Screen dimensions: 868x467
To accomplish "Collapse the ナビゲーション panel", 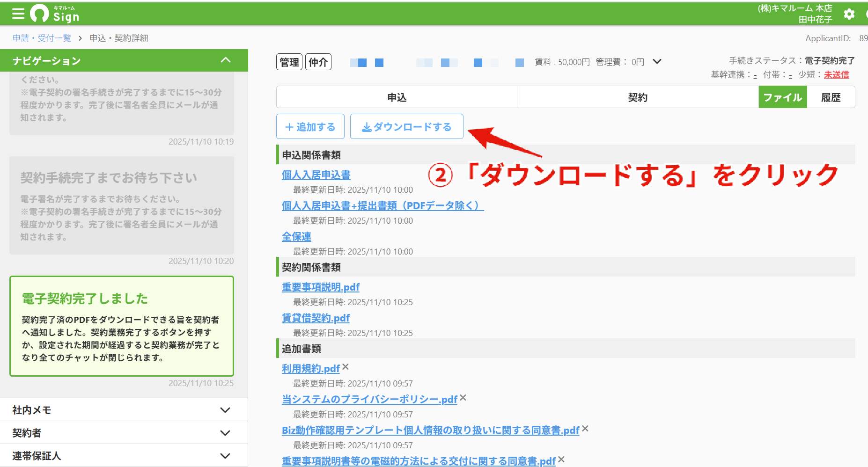I will [226, 60].
